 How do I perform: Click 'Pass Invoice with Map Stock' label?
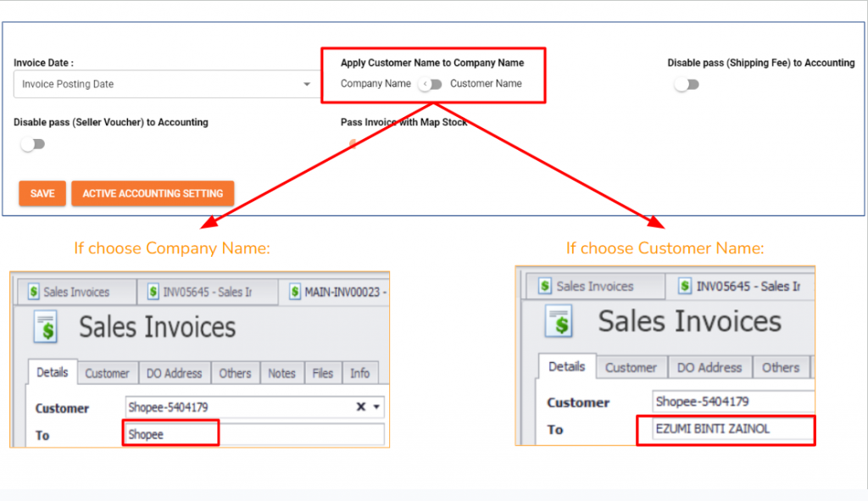[x=403, y=122]
